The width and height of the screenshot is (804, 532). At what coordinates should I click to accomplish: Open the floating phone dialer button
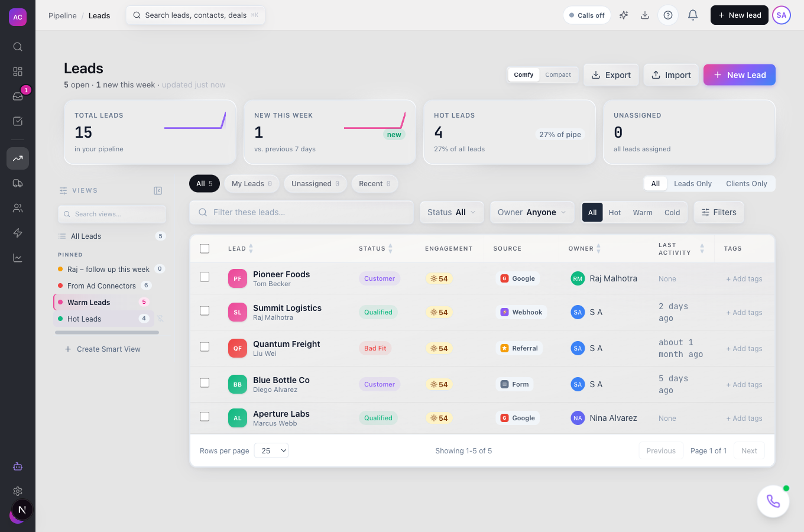coord(773,501)
